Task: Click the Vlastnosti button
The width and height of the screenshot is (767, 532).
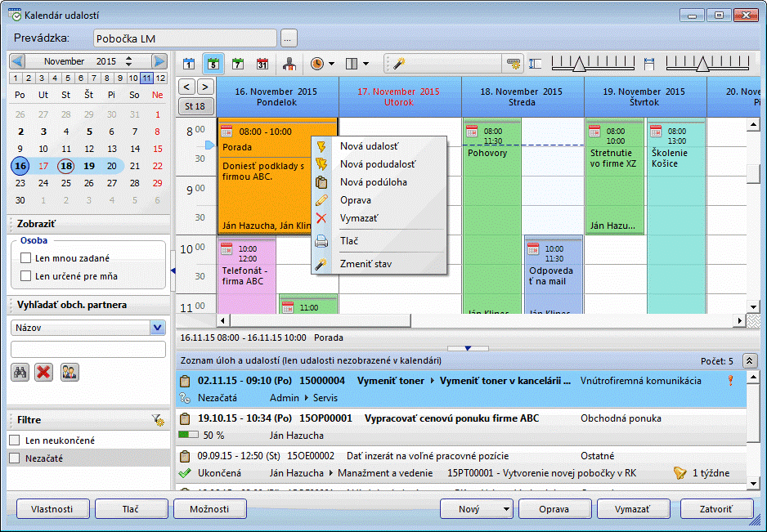Action: (52, 509)
